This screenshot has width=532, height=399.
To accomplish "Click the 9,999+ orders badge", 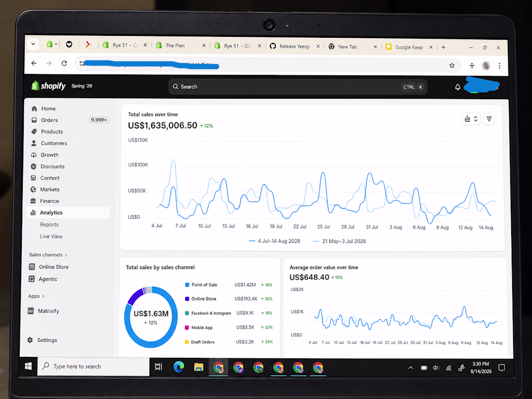I will tap(99, 120).
